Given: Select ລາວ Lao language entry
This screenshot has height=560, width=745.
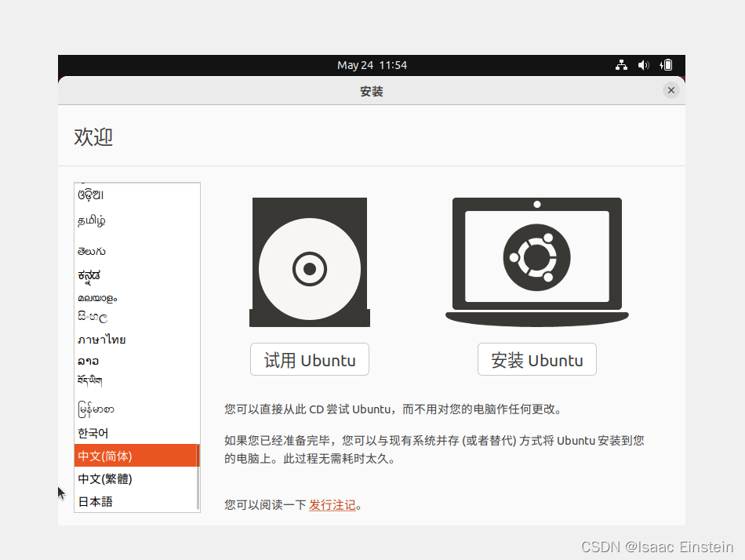Looking at the screenshot, I should [x=136, y=361].
